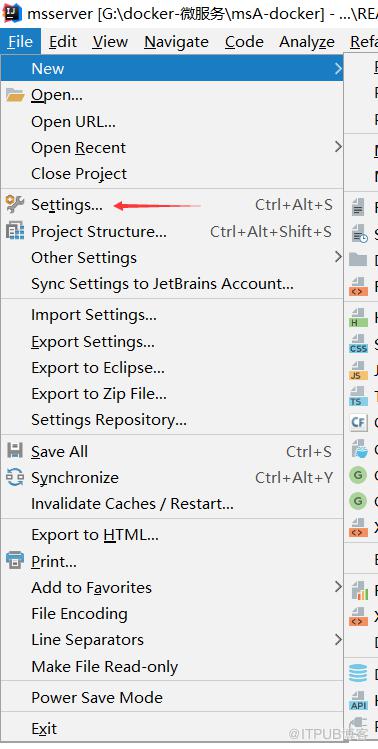
Task: Expand the Line Separators submenu
Action: [x=172, y=640]
